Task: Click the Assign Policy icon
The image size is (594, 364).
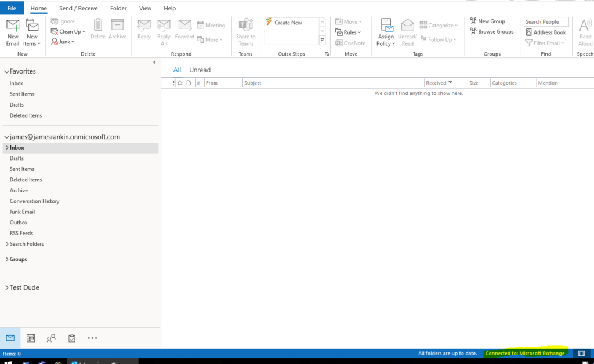Action: click(386, 26)
